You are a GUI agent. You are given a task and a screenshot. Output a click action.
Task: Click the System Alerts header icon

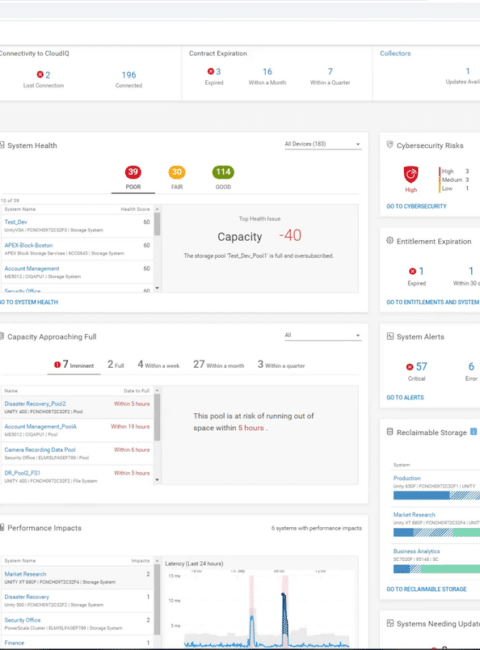pos(390,336)
